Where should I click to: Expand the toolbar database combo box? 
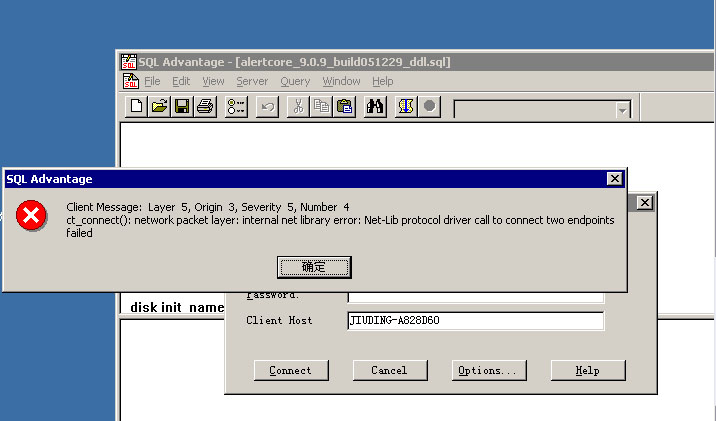pyautogui.click(x=622, y=110)
